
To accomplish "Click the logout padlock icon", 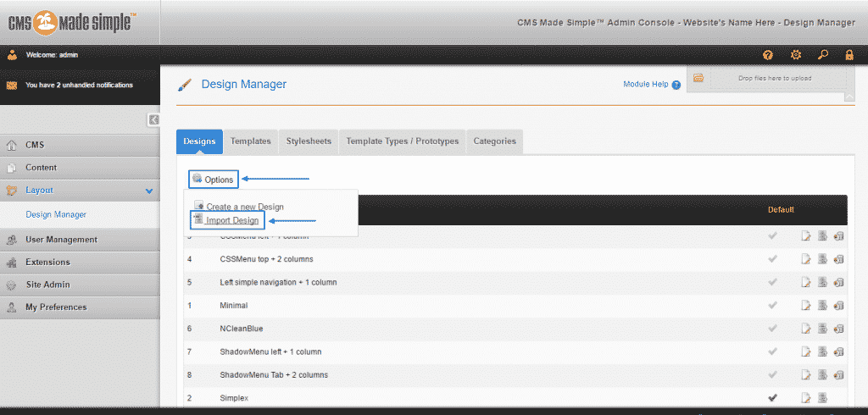I will [x=849, y=55].
